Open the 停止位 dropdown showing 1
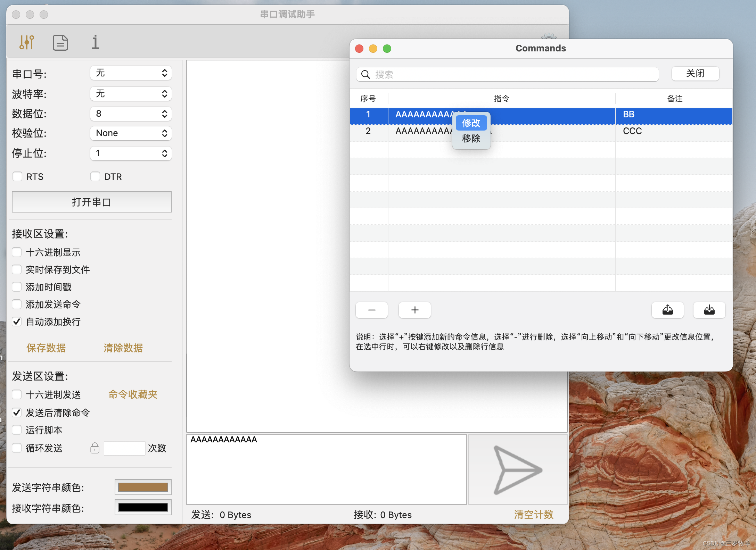This screenshot has height=550, width=756. [131, 153]
